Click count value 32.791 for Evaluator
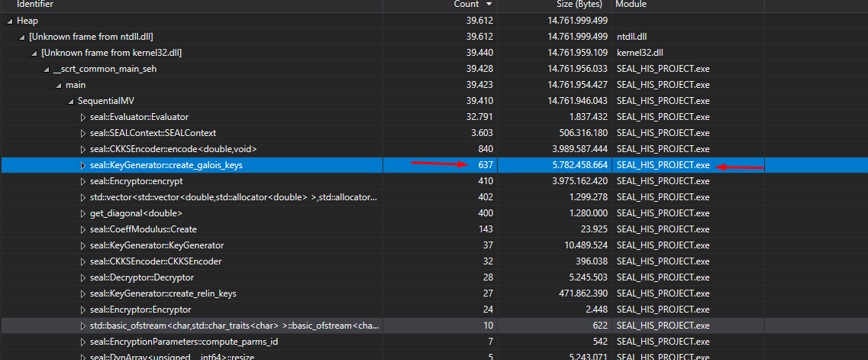Viewport: 868px width, 360px height. 480,118
